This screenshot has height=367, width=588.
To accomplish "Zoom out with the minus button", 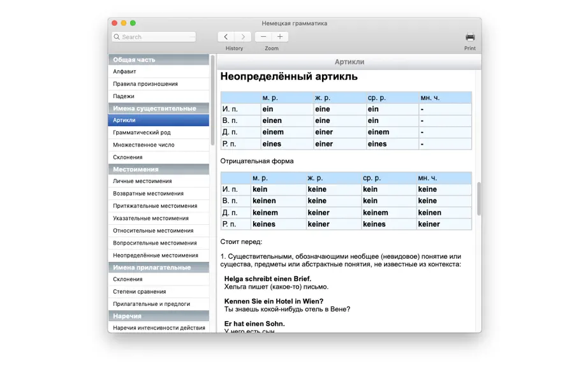I will coord(263,37).
